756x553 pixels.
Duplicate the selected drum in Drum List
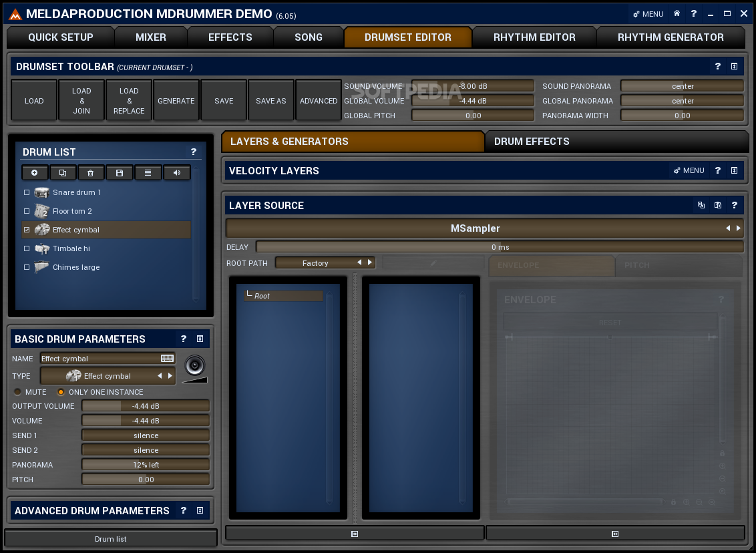pos(63,172)
